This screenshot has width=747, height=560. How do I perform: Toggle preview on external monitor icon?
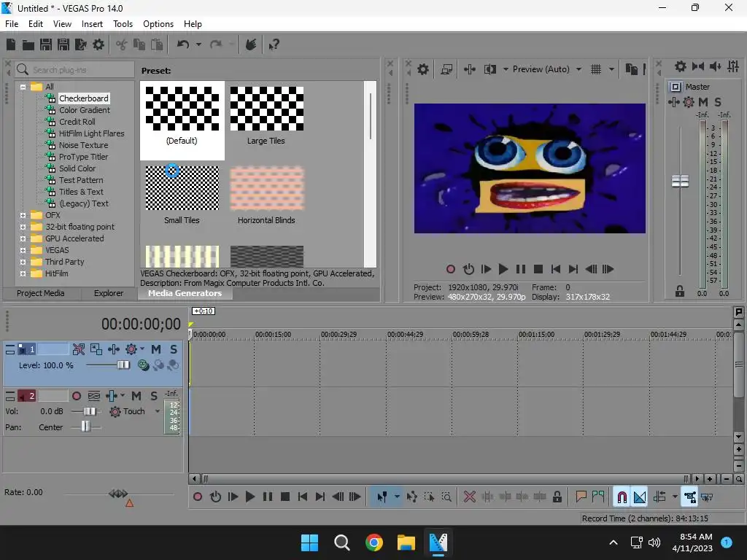click(x=446, y=69)
